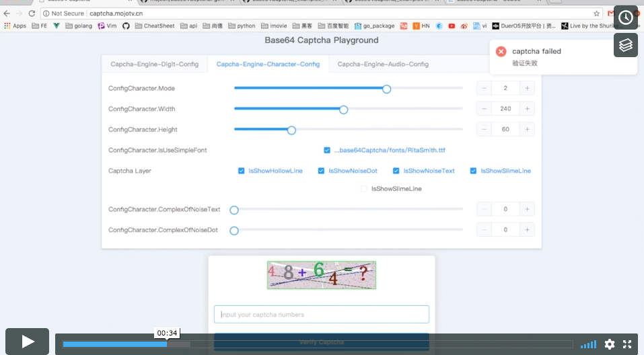The image size is (644, 355).
Task: Enter fullscreen video mode
Action: coord(627,344)
